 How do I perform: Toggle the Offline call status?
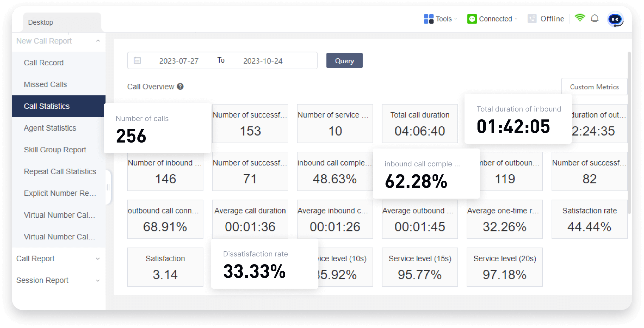click(552, 18)
